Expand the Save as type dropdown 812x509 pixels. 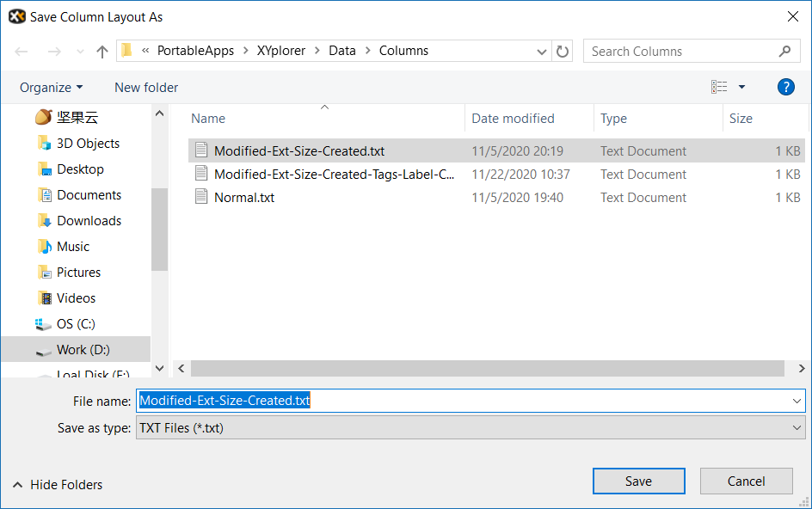pos(797,427)
